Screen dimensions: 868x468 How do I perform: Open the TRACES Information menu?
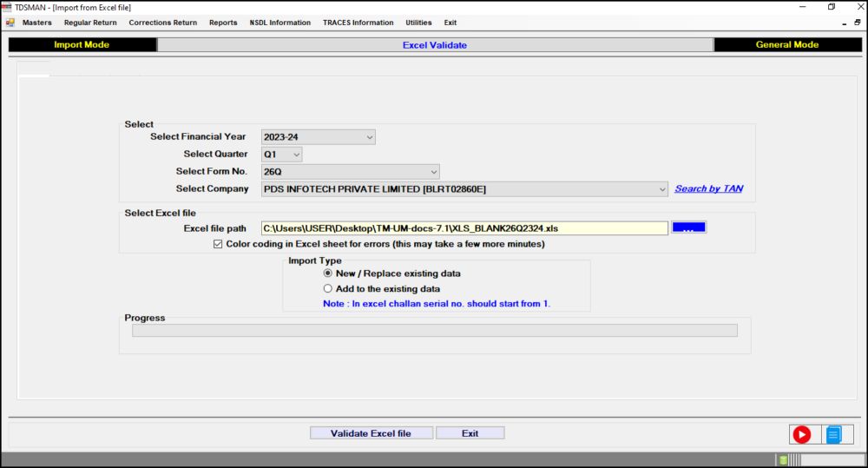coord(358,23)
